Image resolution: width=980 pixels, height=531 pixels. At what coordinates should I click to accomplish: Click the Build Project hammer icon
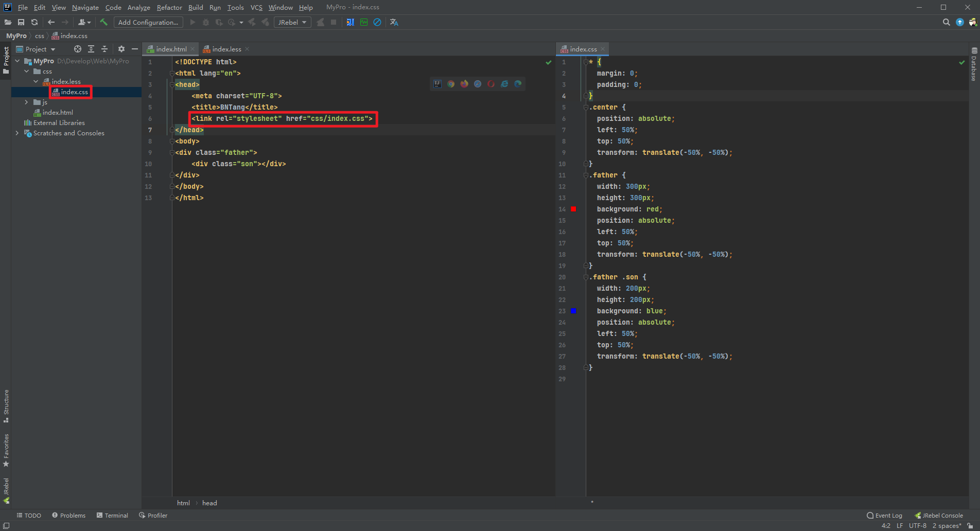[x=103, y=22]
